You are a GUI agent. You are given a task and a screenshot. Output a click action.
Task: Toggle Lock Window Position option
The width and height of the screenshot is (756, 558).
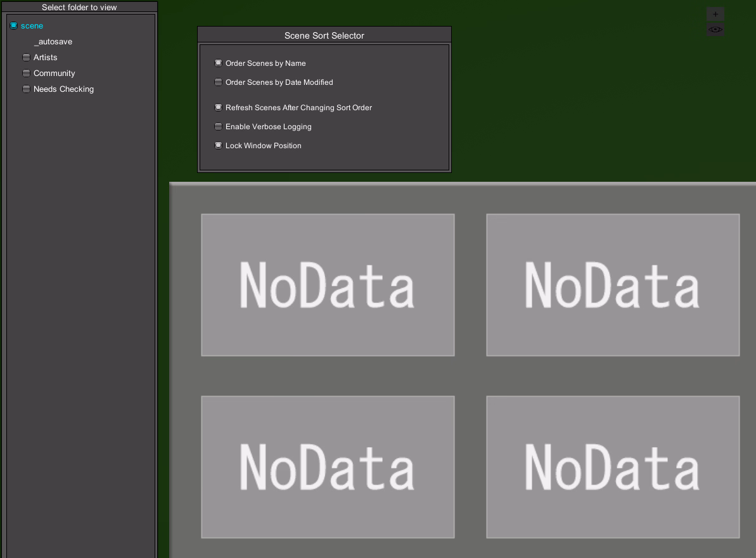[218, 146]
